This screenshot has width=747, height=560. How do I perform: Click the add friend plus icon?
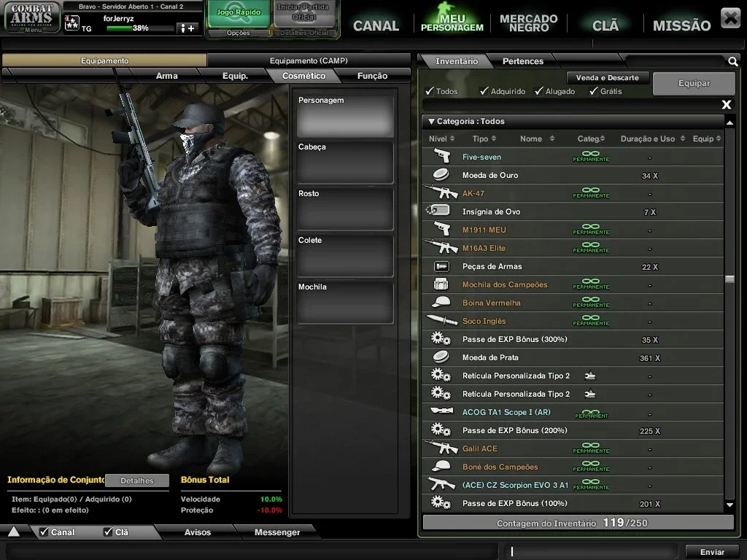187,28
